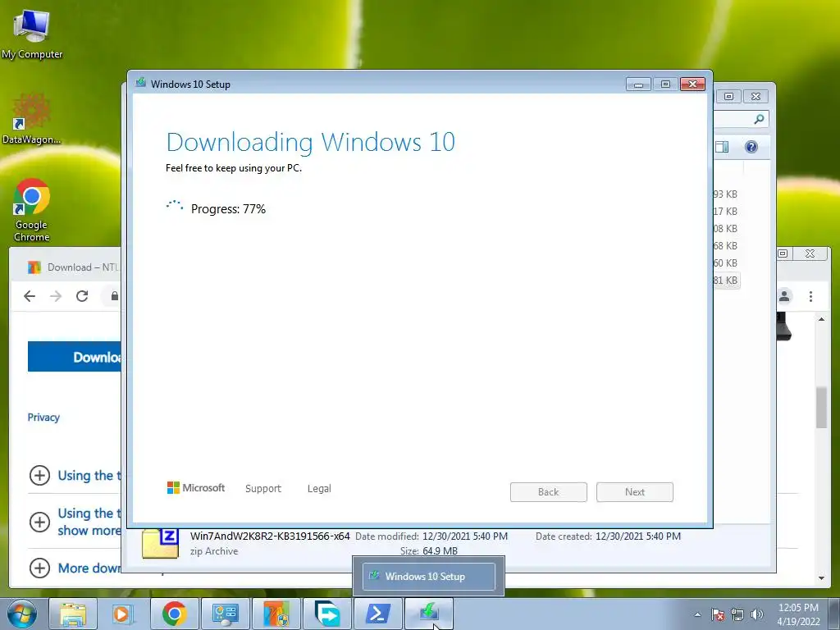Expand the first 'Using the t' section
This screenshot has height=630, width=840.
pyautogui.click(x=39, y=475)
